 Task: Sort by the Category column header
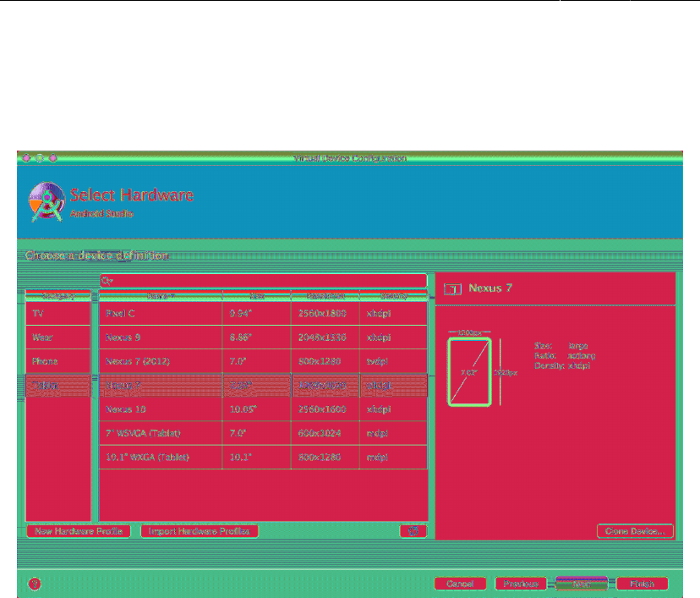click(58, 296)
